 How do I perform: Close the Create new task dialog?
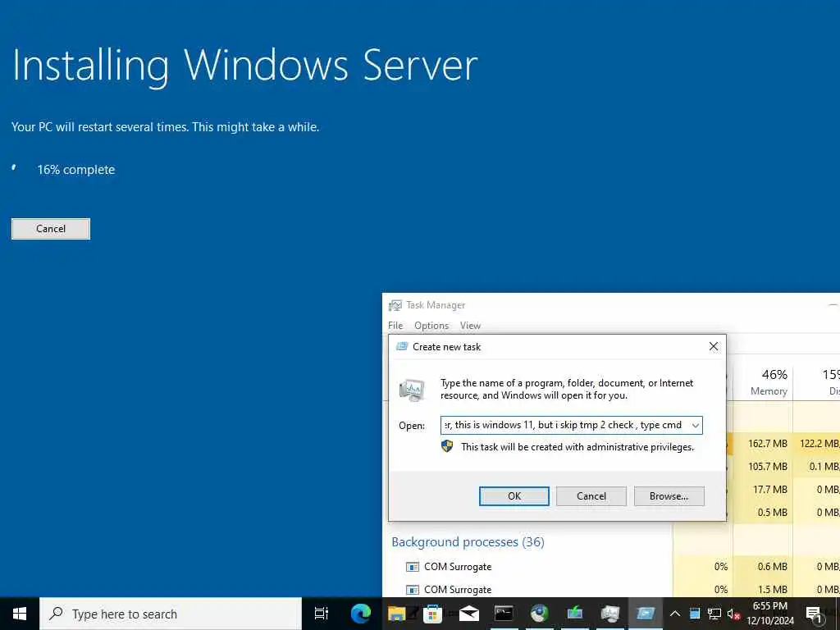click(714, 347)
